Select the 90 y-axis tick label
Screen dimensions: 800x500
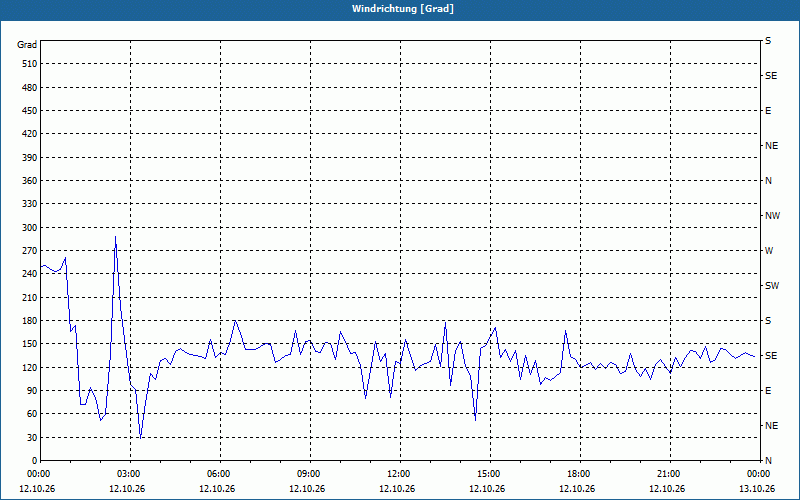tap(32, 390)
